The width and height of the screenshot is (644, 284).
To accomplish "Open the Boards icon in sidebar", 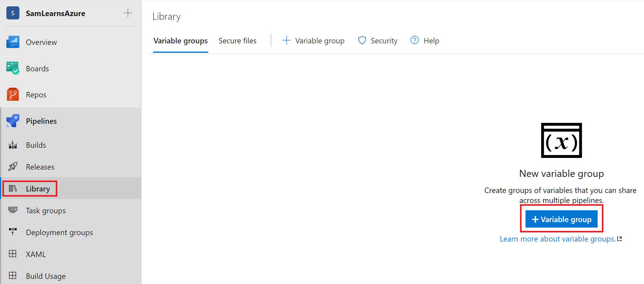I will pos(13,68).
